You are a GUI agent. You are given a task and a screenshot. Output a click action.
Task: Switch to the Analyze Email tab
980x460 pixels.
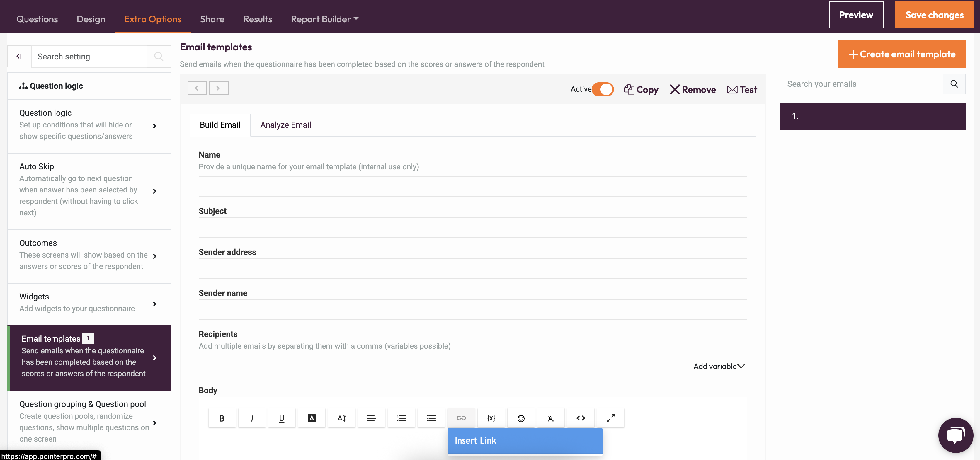(x=285, y=125)
